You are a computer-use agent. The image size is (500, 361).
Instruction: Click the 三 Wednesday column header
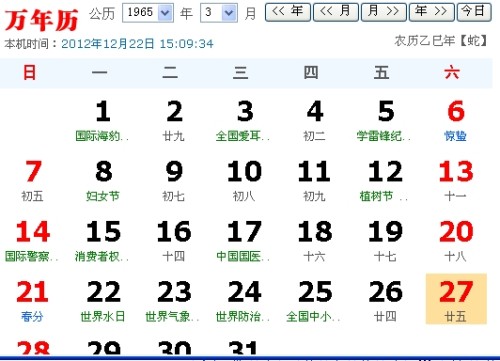pos(240,73)
